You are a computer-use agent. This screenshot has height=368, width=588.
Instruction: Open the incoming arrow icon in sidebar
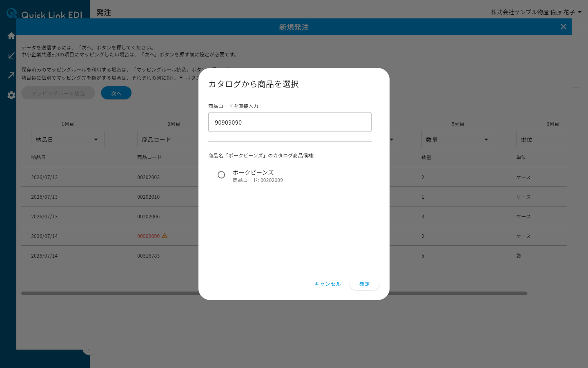[x=11, y=56]
